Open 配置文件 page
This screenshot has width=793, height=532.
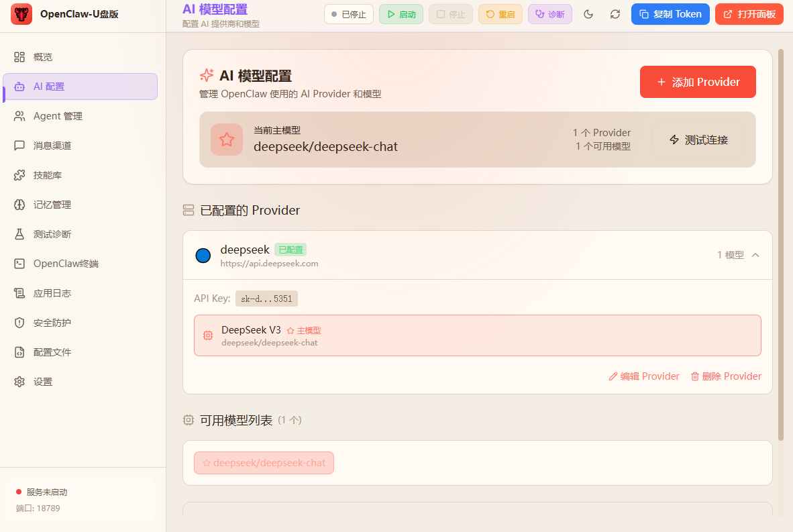pos(81,352)
